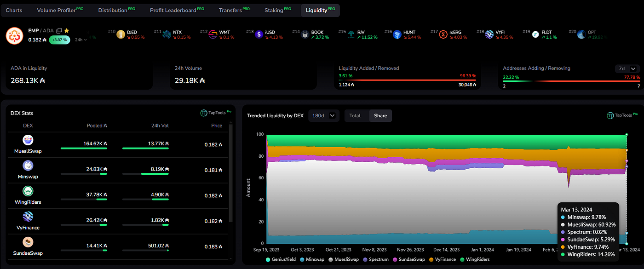This screenshot has height=269, width=644.
Task: Click the +3.87 % price change badge
Action: (60, 40)
